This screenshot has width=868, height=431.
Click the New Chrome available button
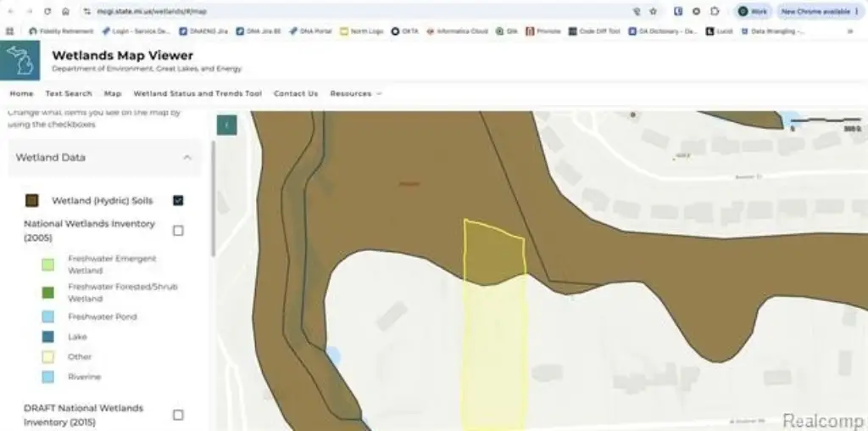point(820,11)
